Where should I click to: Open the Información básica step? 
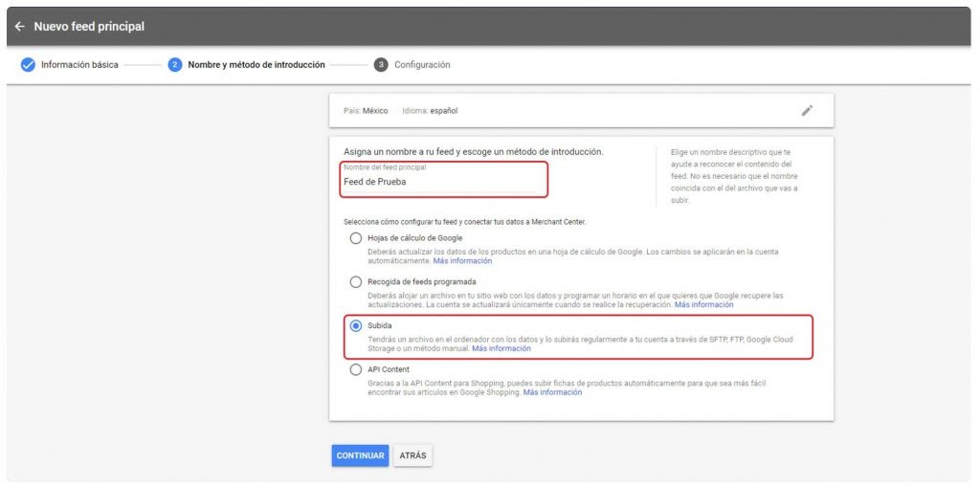79,65
